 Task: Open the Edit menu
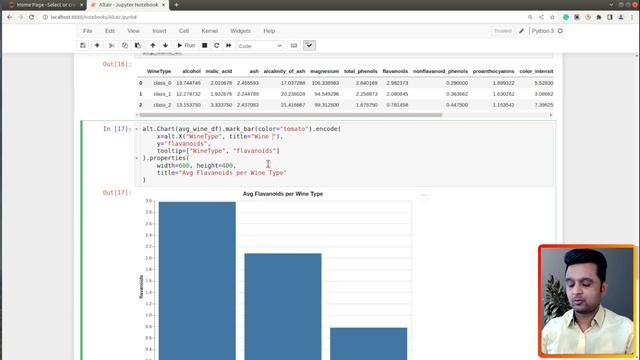(x=110, y=31)
